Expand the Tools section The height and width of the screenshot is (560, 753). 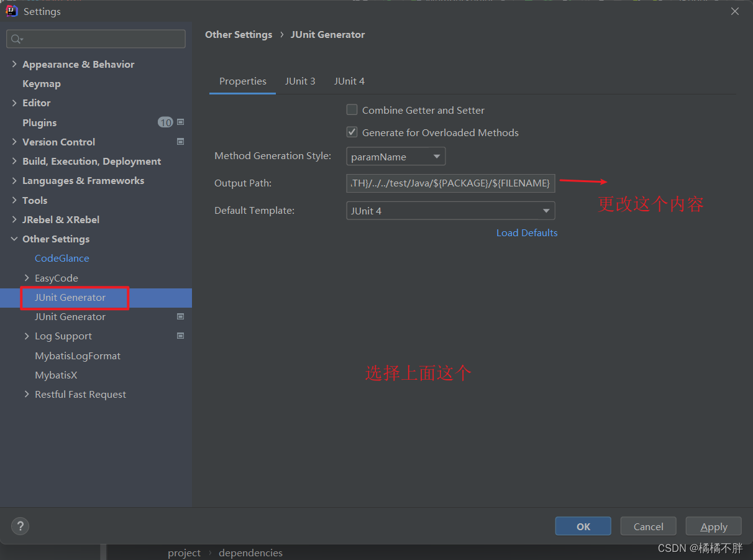click(14, 200)
